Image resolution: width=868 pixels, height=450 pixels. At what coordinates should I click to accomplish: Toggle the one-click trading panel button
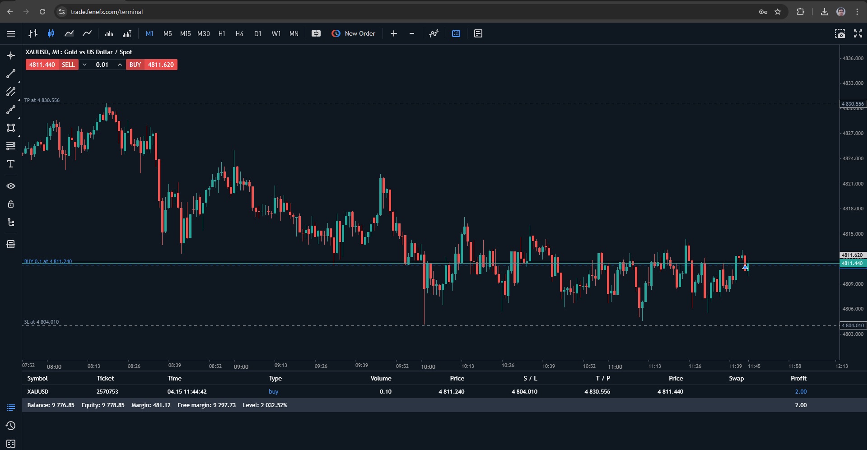click(x=316, y=33)
